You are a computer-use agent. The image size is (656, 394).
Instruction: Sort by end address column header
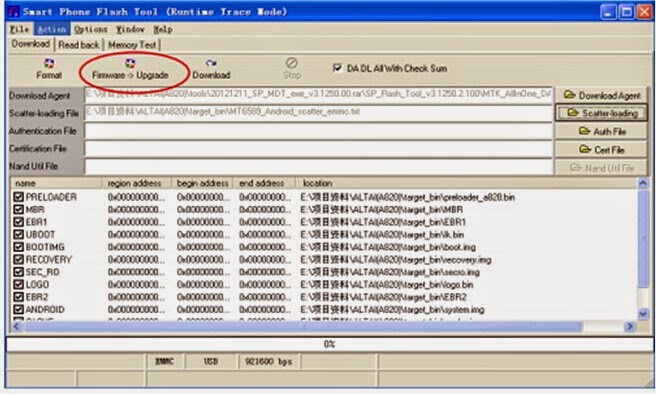pos(264,183)
